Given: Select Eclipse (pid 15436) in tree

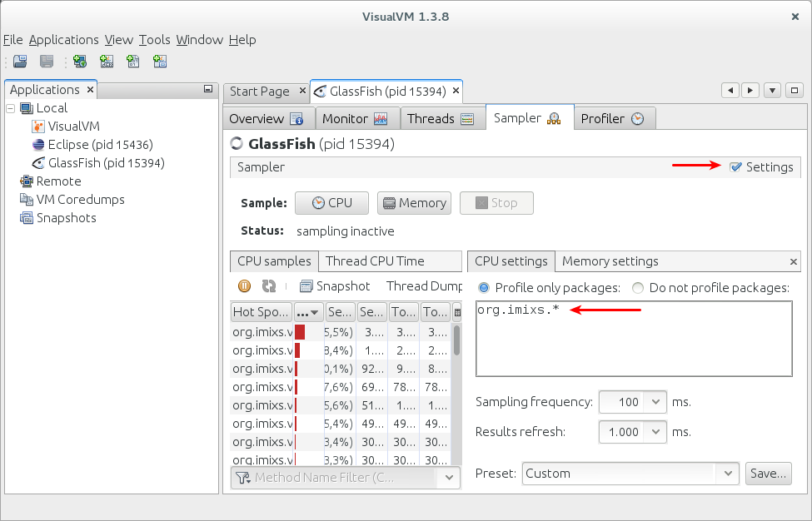Looking at the screenshot, I should point(92,145).
